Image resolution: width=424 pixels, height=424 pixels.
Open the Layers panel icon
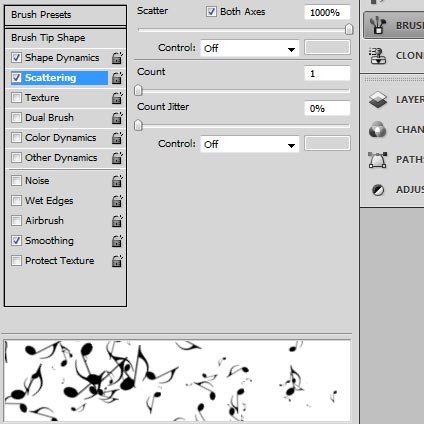click(378, 100)
